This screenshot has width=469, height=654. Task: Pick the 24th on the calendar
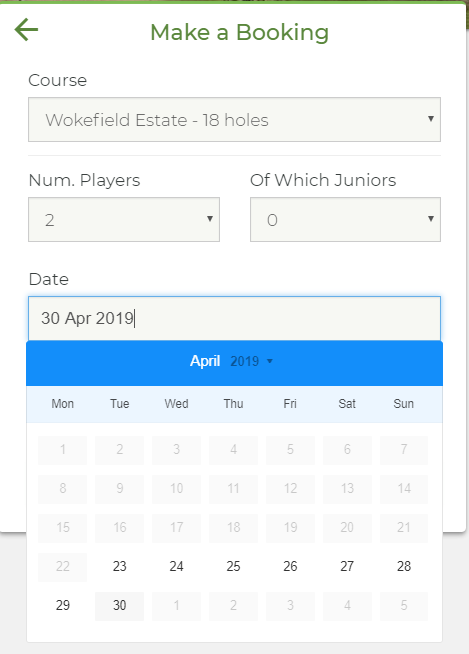[x=176, y=566]
